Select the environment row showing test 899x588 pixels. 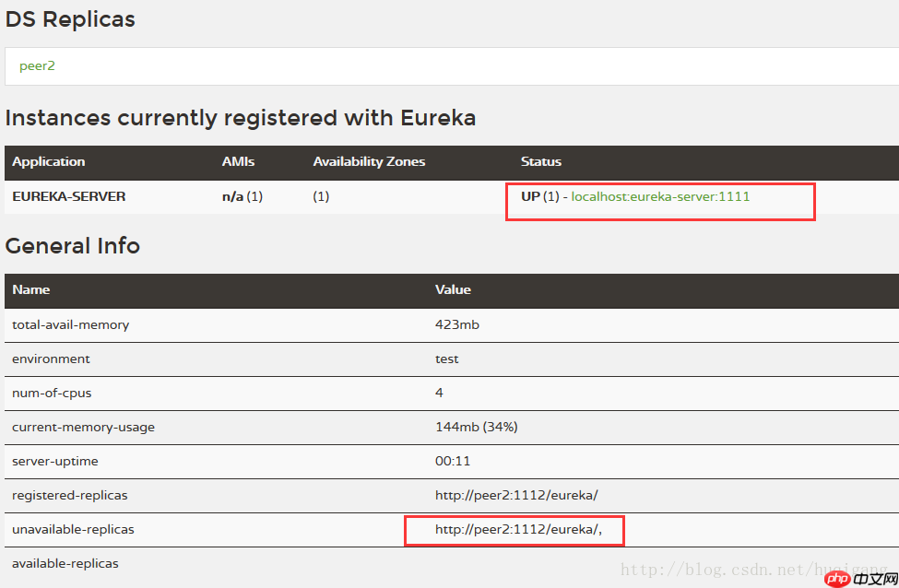tap(52, 359)
